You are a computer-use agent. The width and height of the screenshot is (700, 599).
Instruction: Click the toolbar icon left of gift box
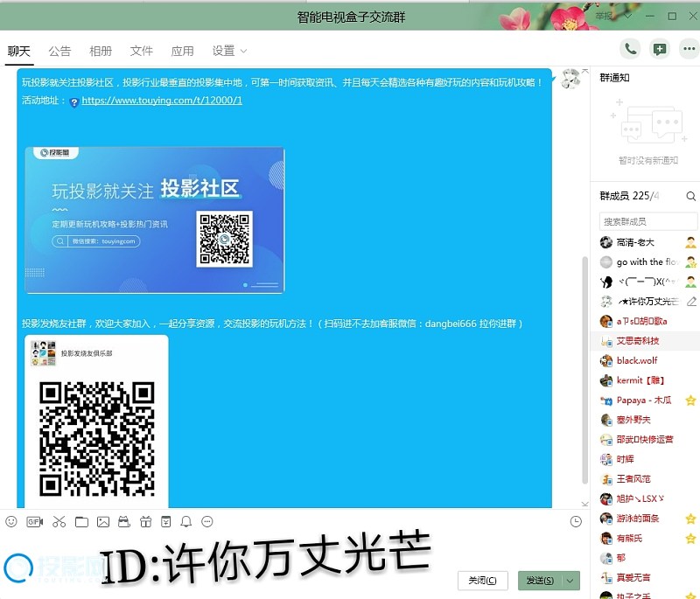coord(124,521)
